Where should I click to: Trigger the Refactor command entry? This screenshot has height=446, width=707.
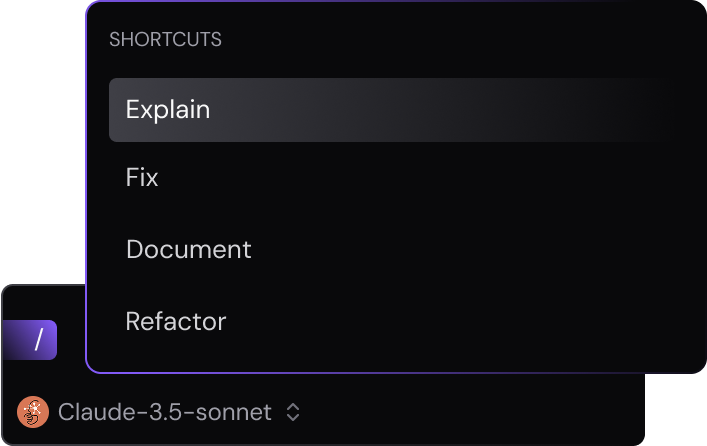(392, 322)
